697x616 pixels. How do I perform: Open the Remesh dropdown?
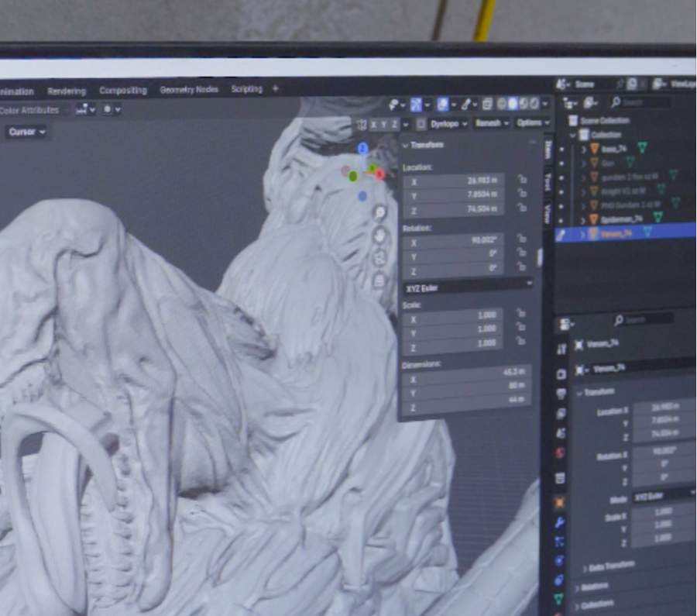[x=492, y=123]
